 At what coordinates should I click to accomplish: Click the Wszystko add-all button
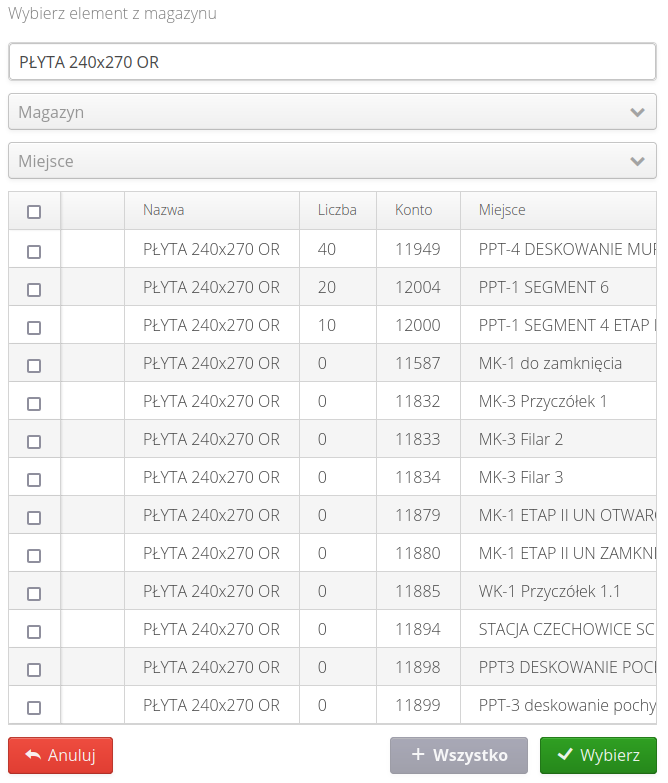click(459, 755)
